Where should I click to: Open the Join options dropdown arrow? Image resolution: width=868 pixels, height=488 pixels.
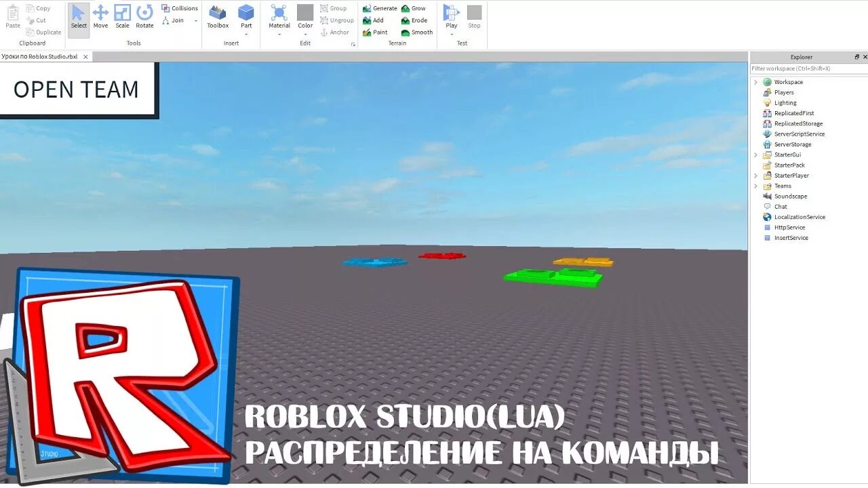pos(196,21)
